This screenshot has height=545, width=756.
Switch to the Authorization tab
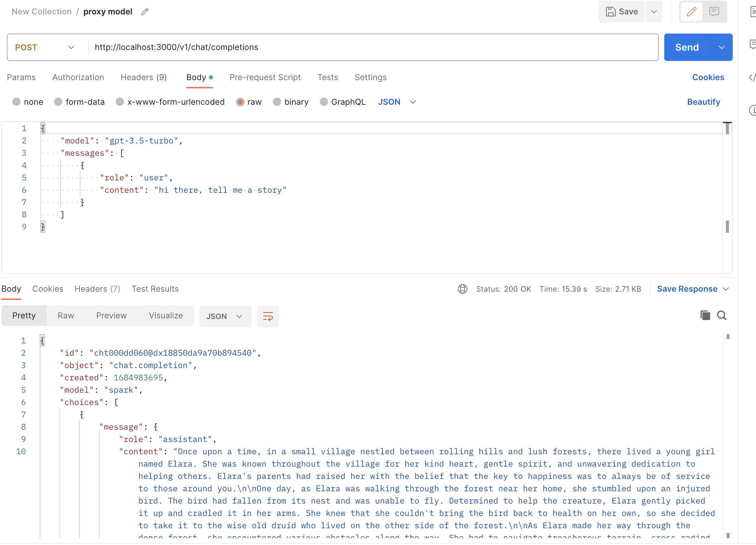tap(78, 77)
